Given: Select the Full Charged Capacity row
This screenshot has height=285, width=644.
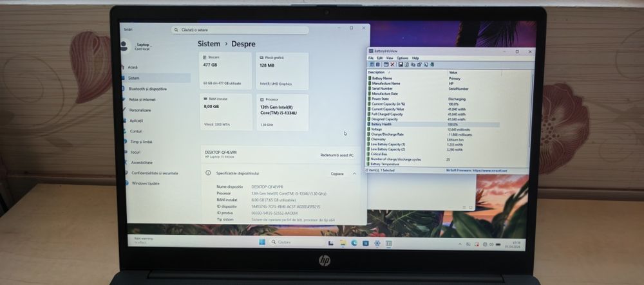Looking at the screenshot, I should 433,114.
